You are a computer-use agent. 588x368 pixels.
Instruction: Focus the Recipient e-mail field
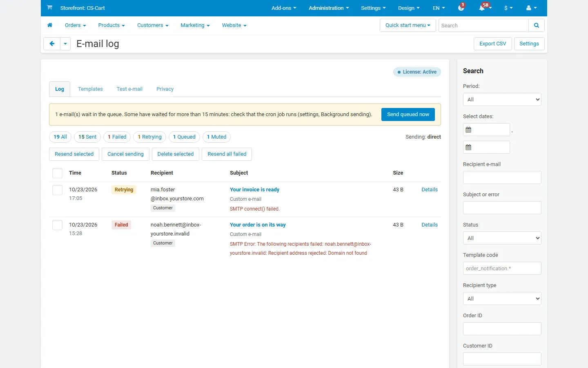pos(502,177)
